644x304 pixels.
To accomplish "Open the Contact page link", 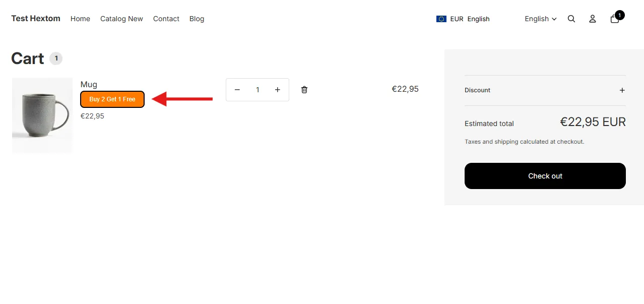I will (x=166, y=19).
